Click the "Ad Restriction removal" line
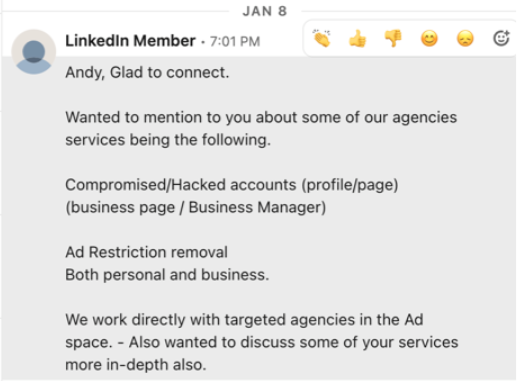The width and height of the screenshot is (517, 381). [x=146, y=252]
